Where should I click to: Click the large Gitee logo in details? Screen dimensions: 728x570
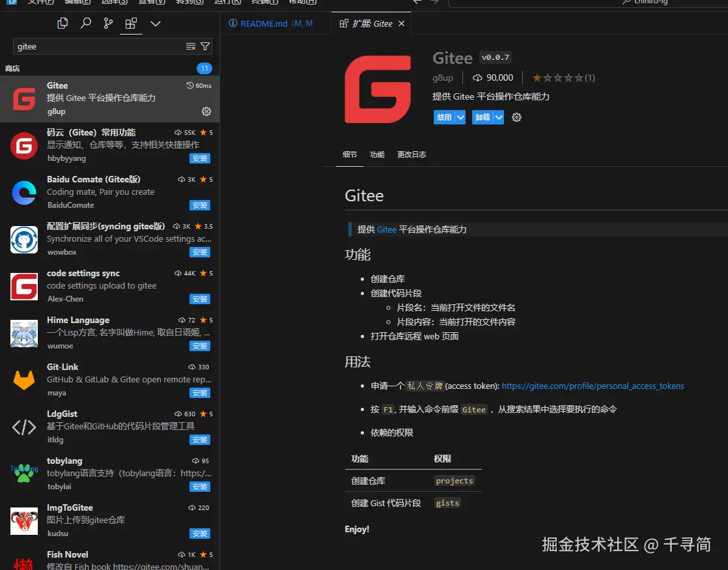[378, 89]
